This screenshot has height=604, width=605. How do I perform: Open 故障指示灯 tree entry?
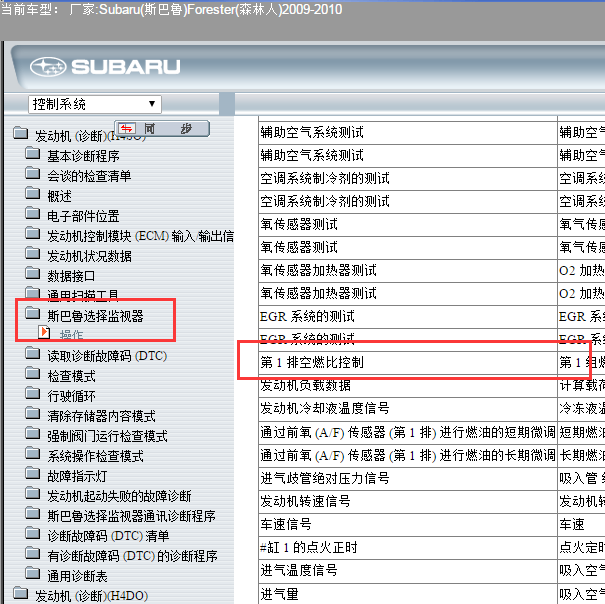[x=77, y=477]
